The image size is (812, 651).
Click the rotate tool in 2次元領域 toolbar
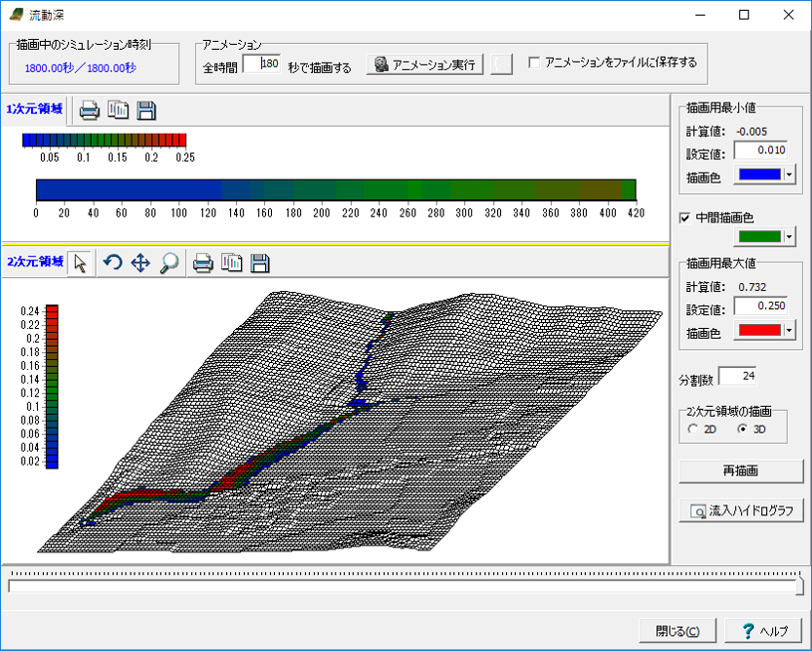pos(113,263)
